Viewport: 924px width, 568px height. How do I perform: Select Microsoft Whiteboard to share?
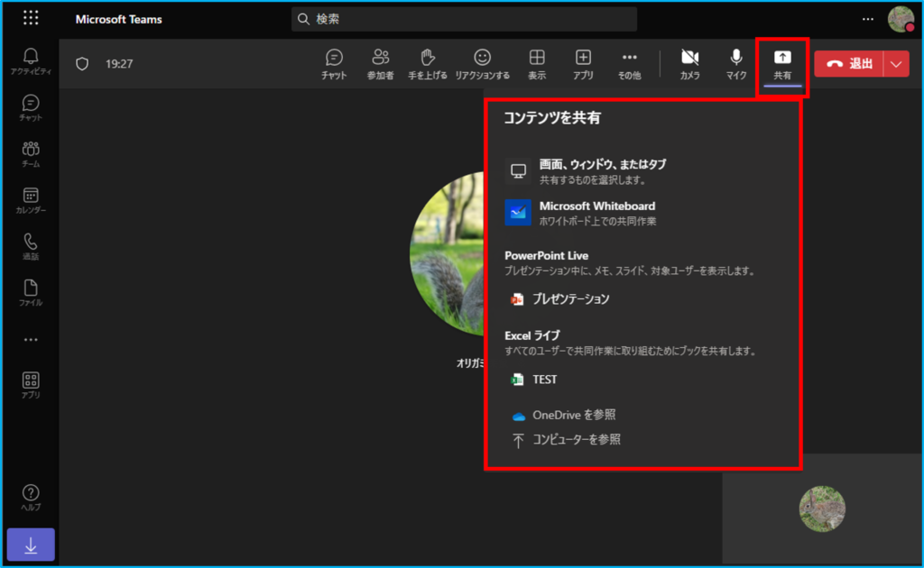pyautogui.click(x=596, y=213)
